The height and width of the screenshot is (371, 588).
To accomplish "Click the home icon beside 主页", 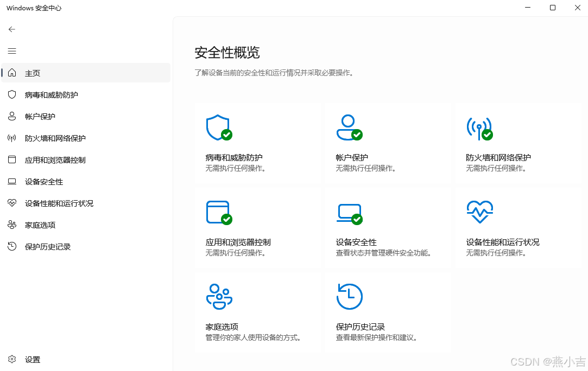I will 12,73.
